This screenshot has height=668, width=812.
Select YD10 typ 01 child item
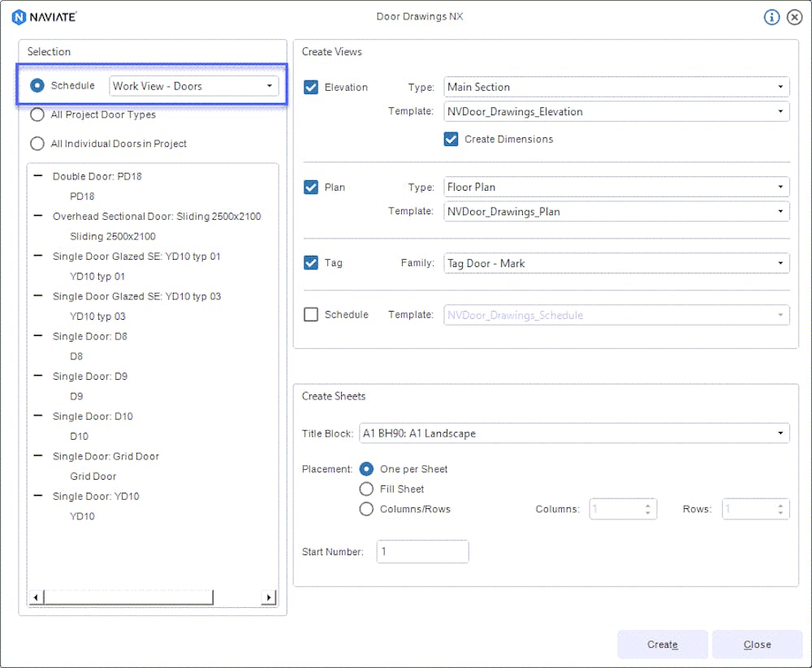(x=97, y=277)
